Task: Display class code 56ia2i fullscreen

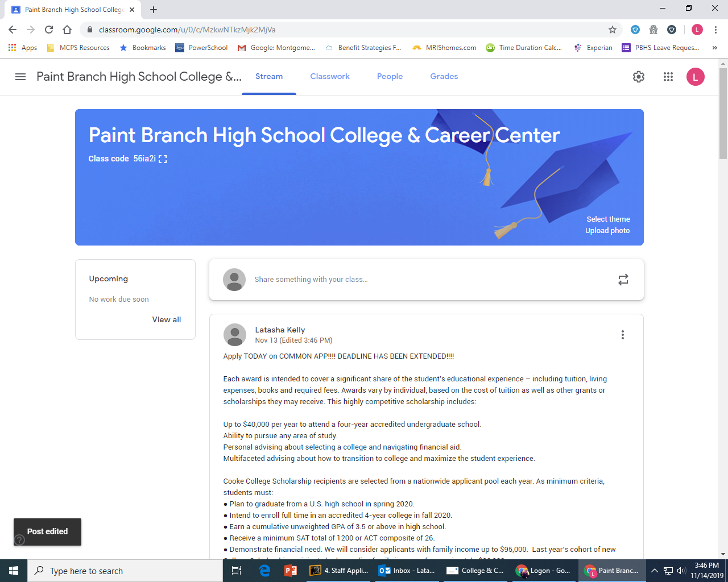Action: pos(163,159)
